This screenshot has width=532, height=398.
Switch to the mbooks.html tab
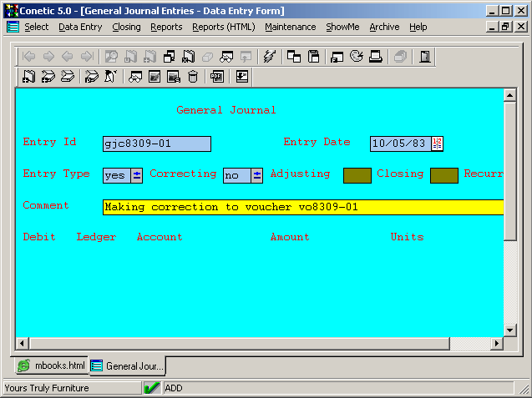click(x=52, y=365)
